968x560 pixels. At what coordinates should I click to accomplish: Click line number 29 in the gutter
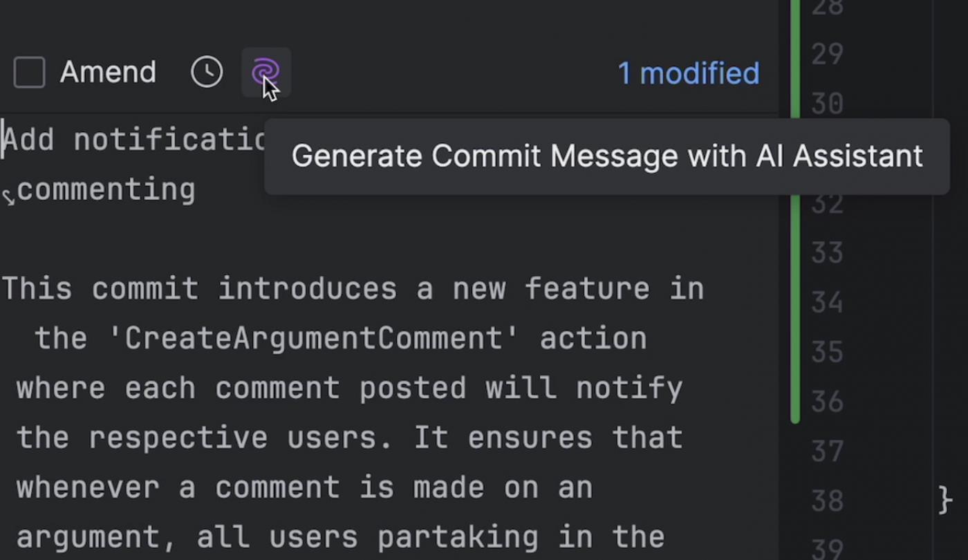point(827,54)
